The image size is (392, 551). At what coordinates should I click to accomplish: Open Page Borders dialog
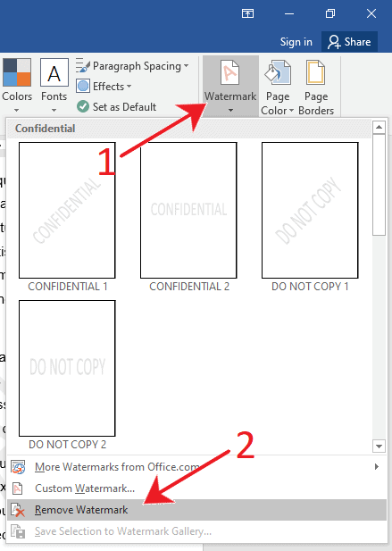[316, 88]
